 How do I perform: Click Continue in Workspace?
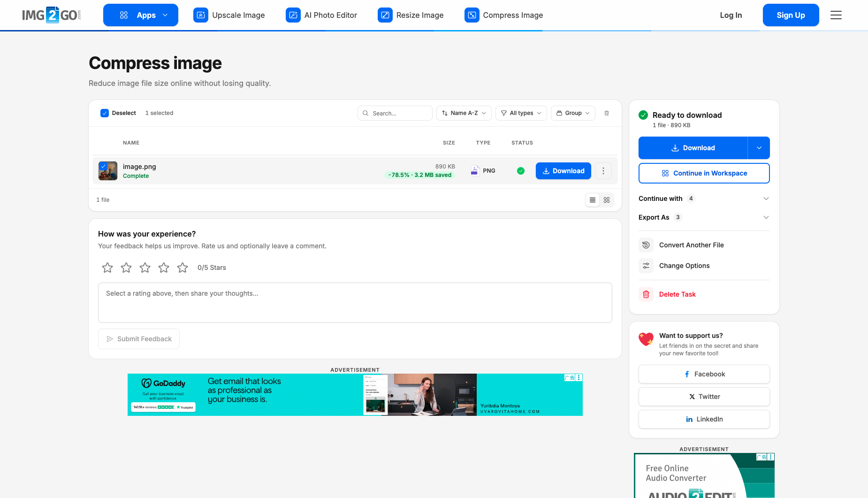(x=704, y=173)
